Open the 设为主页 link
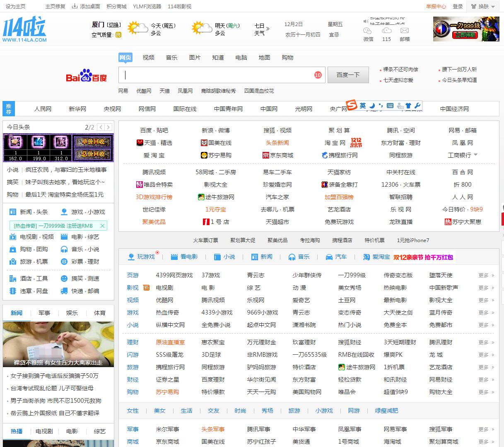This screenshot has width=504, height=447. click(15, 7)
